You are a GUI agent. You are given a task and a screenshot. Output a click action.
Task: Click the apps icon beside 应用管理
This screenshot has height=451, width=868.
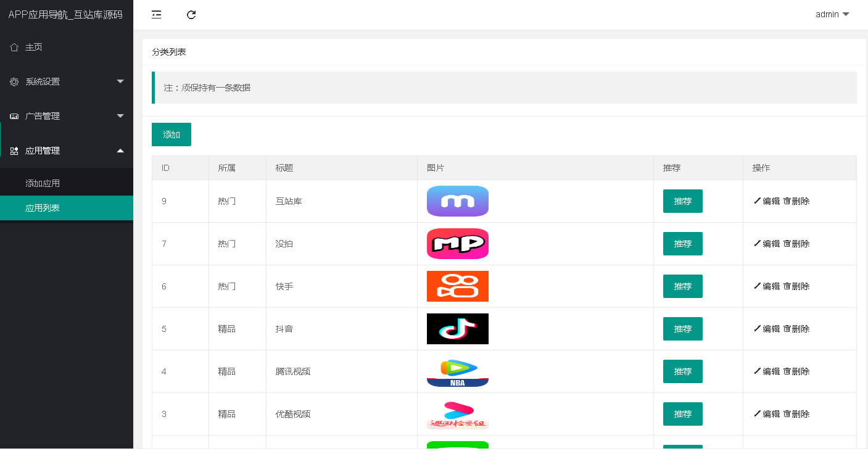(x=14, y=151)
